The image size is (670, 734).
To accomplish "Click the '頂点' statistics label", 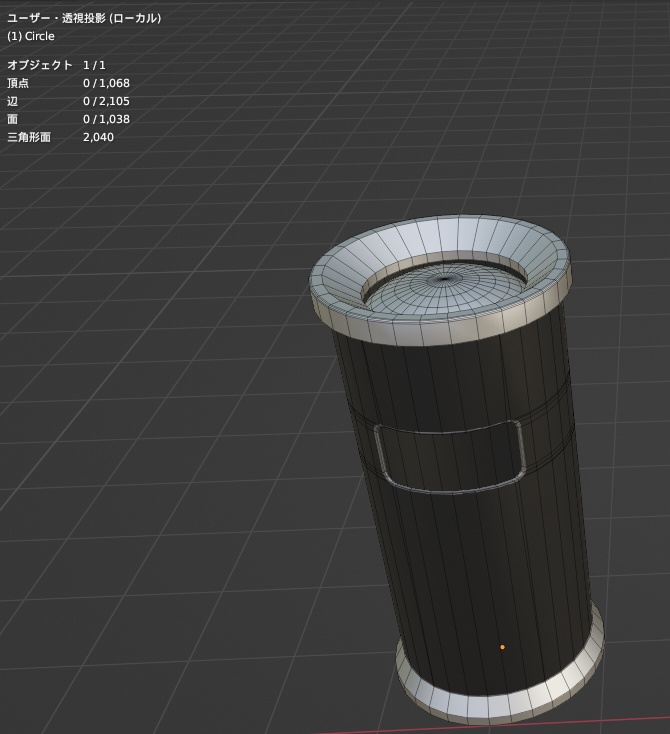I will pos(18,83).
